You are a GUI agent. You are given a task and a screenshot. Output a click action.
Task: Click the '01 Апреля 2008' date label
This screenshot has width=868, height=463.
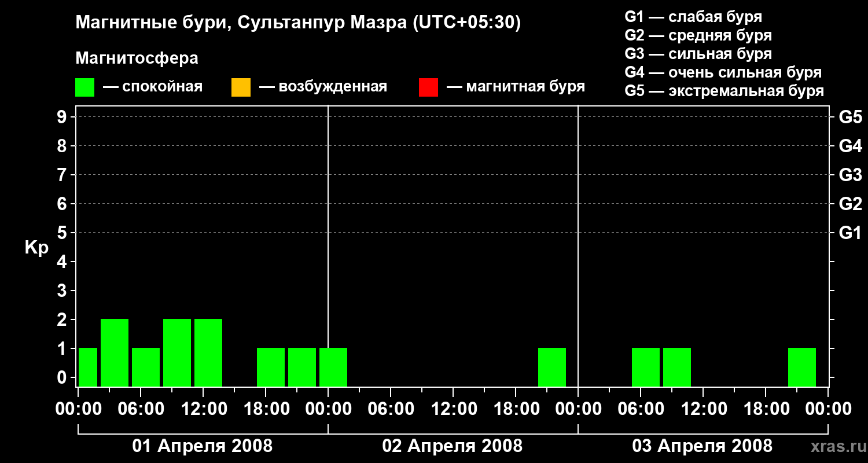click(203, 446)
